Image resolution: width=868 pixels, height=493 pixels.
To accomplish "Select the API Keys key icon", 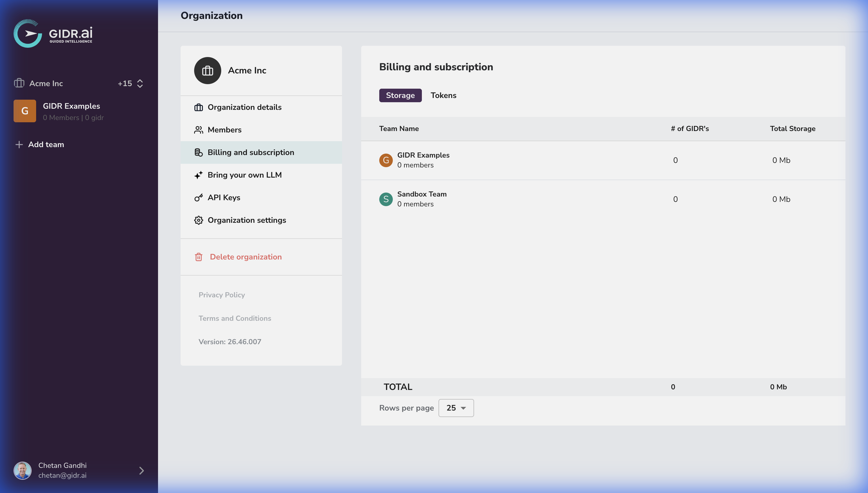I will coord(199,197).
